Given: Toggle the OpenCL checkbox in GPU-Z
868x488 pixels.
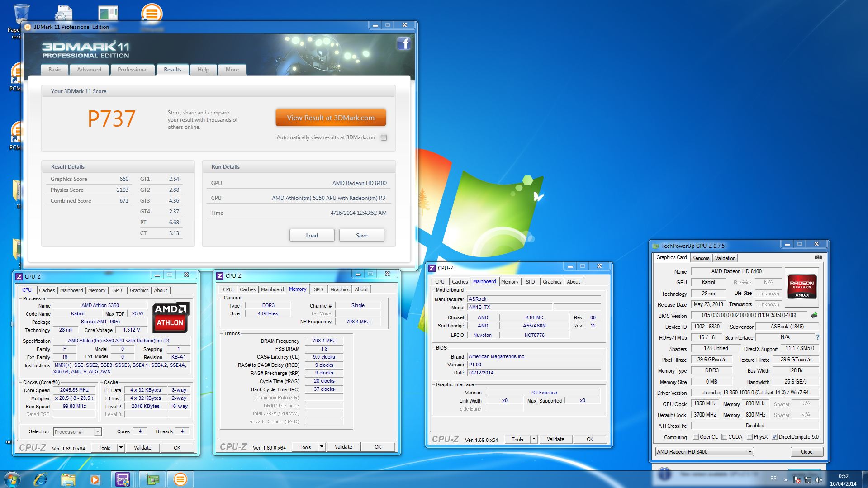Looking at the screenshot, I should click(696, 437).
